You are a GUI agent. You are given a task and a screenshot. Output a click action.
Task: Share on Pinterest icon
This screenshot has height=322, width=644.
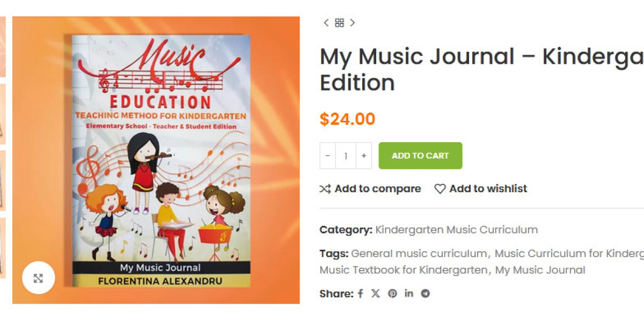pos(393,294)
